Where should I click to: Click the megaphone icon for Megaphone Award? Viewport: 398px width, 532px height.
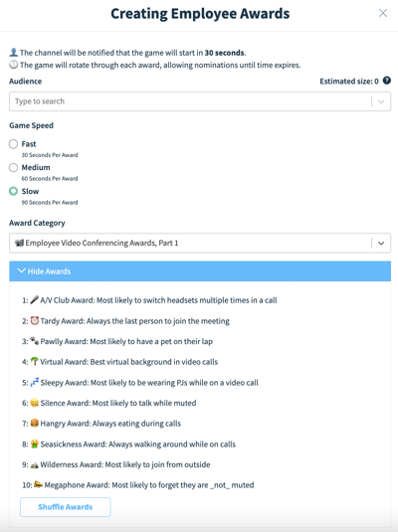[38, 484]
